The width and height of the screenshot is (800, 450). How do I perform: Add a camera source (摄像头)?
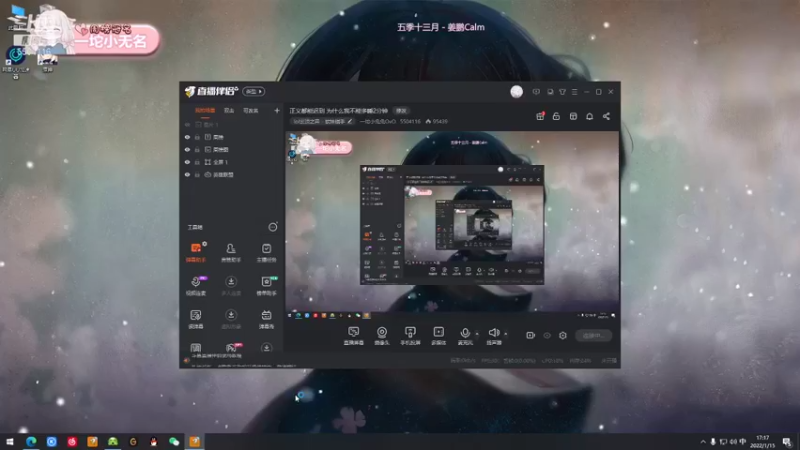click(382, 336)
